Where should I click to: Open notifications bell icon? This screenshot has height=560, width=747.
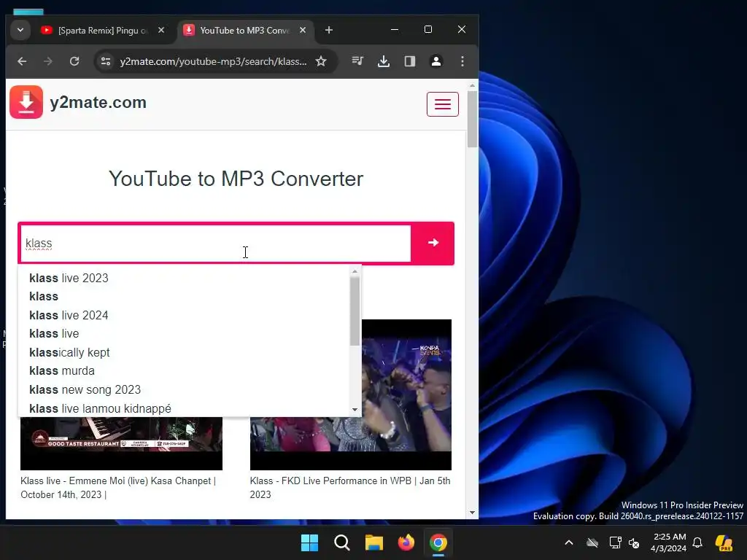pyautogui.click(x=697, y=542)
